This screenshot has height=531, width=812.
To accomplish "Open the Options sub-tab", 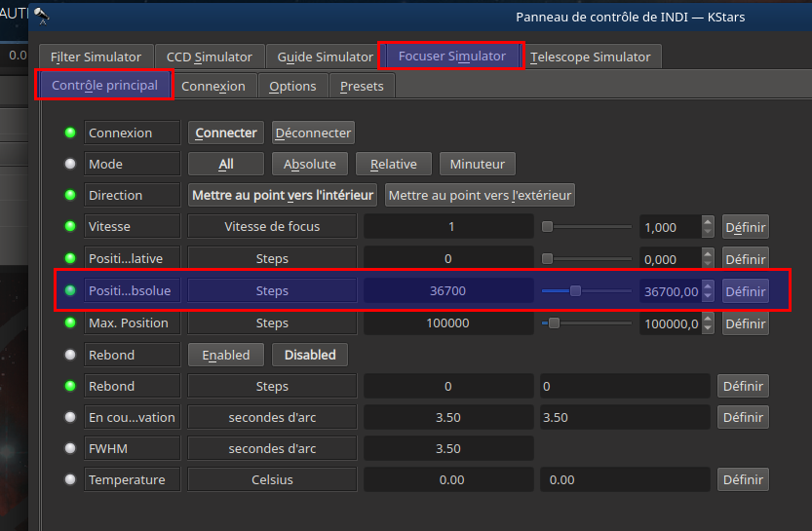I will point(292,86).
